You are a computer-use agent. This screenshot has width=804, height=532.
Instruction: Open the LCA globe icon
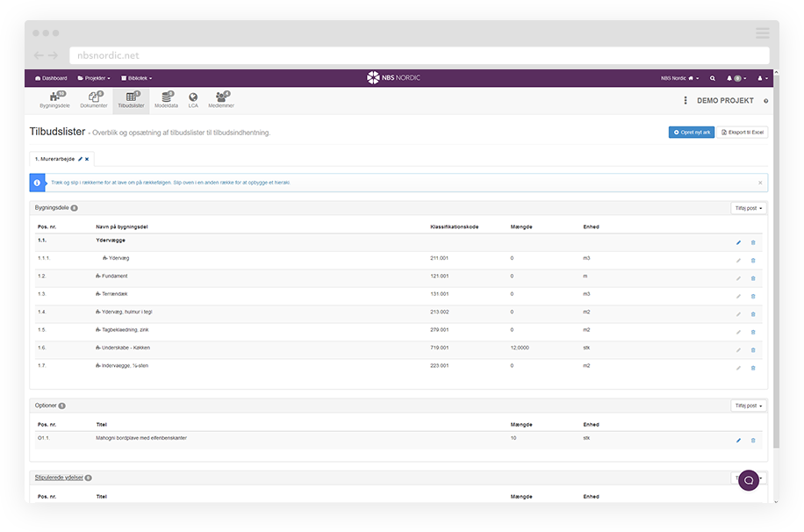click(x=193, y=99)
